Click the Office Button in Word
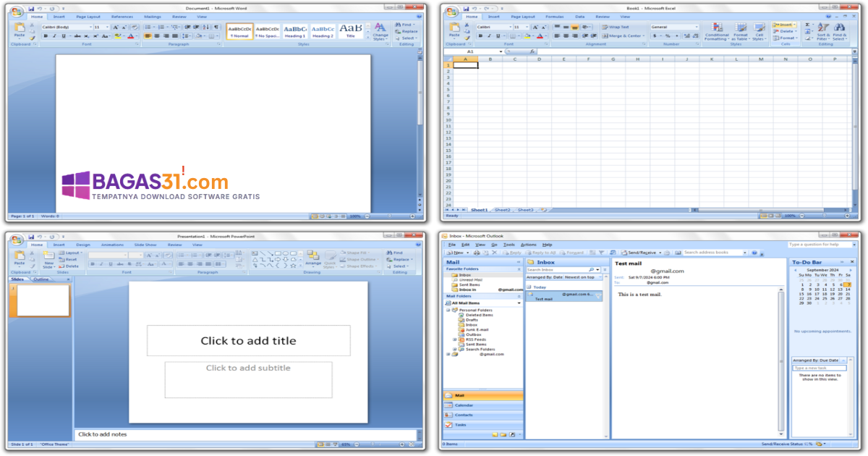Screen dimensions: 868x456 17,12
